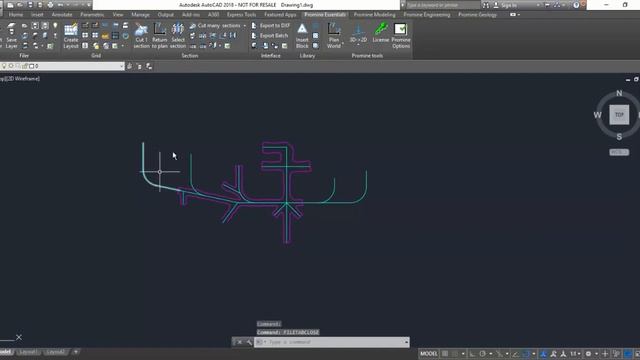This screenshot has height=360, width=640.
Task: Click the W compass label on ViewCube
Action: click(x=598, y=115)
